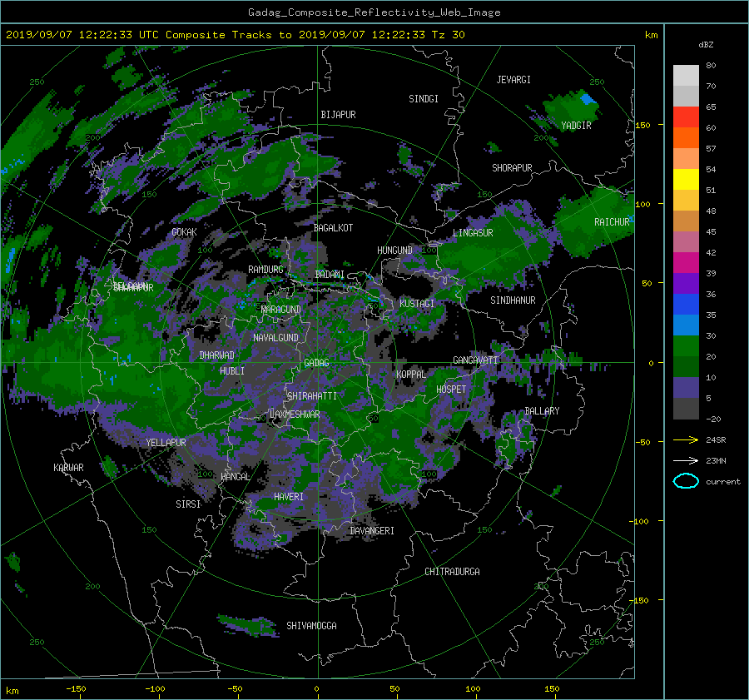Click the GANGAVATI city label
The height and width of the screenshot is (700, 749).
coord(475,360)
